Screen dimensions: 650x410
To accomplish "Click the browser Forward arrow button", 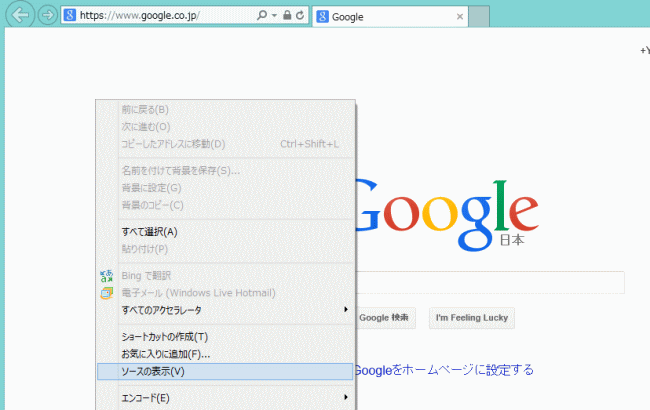I will [48, 15].
